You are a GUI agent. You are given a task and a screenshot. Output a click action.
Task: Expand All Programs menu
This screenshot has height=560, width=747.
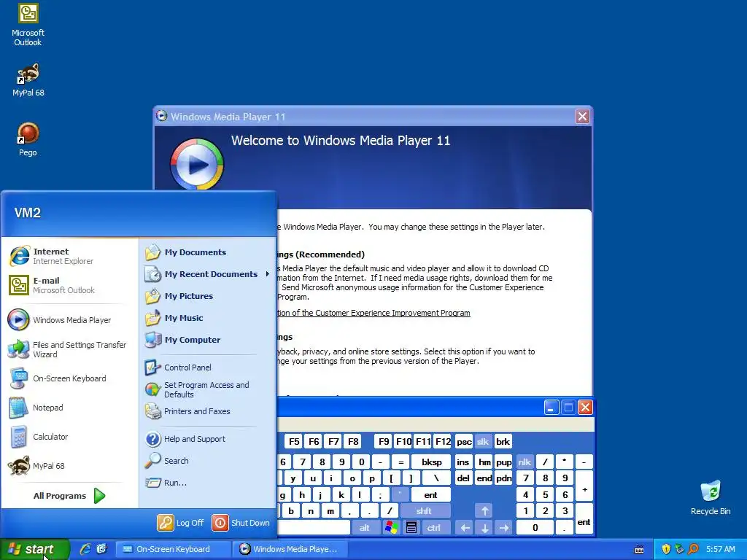click(70, 496)
